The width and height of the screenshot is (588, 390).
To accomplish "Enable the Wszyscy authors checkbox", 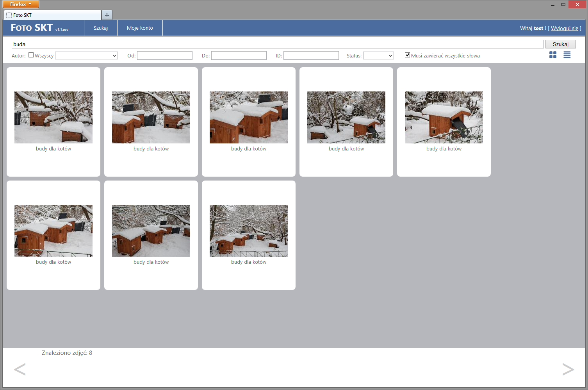I will (31, 55).
